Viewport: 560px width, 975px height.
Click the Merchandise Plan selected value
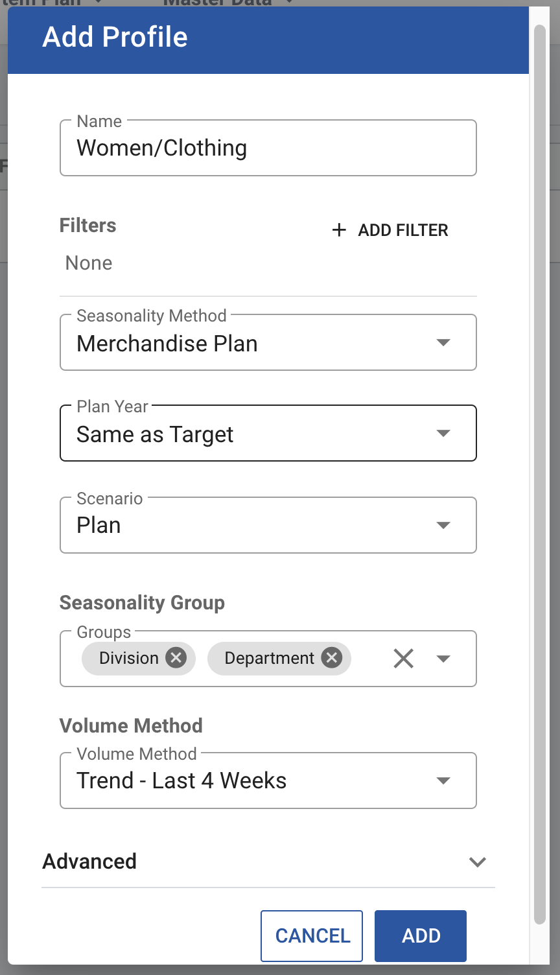167,343
